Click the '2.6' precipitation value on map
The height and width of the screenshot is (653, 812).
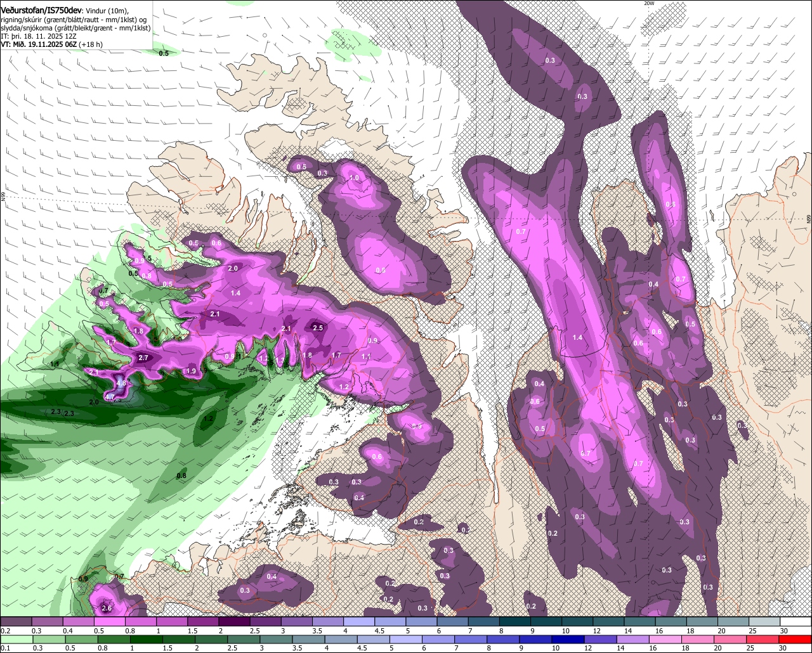[107, 608]
